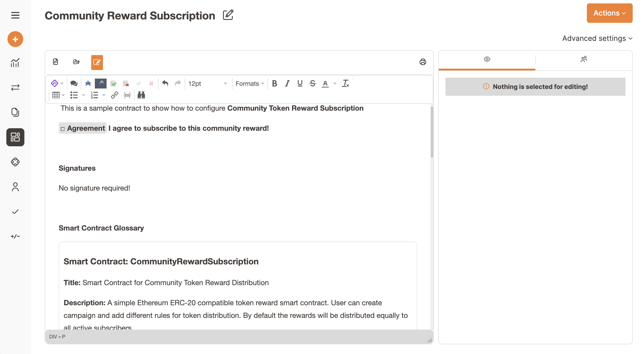Click the orange plus create button
This screenshot has height=354, width=644.
tap(15, 39)
